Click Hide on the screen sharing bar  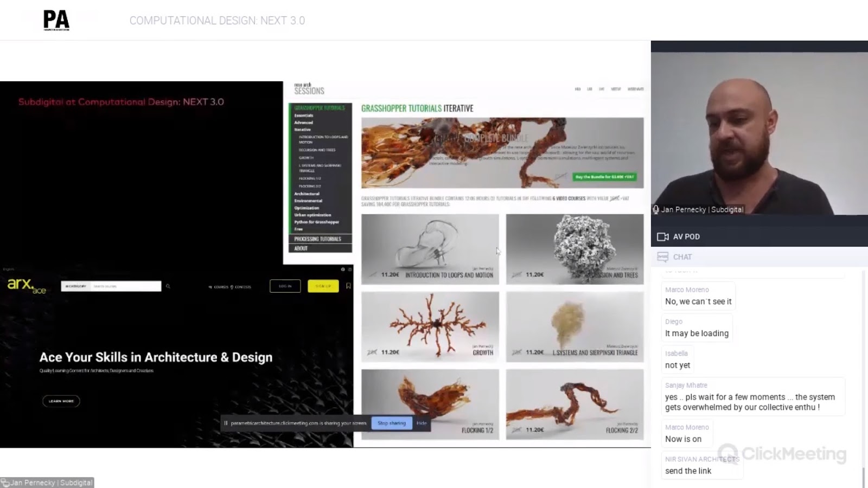[422, 423]
